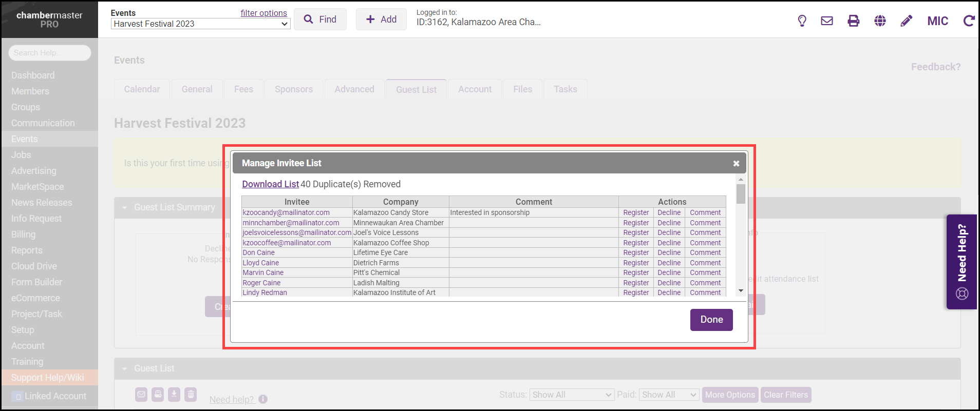Click Register for Kalamazoo Candy Store invitee
The image size is (980, 411).
click(636, 212)
